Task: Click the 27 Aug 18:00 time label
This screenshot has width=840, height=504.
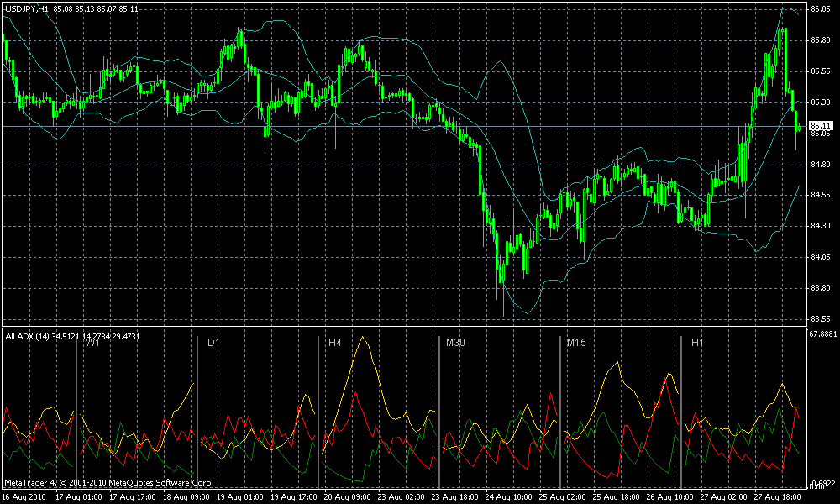Action: tap(778, 497)
